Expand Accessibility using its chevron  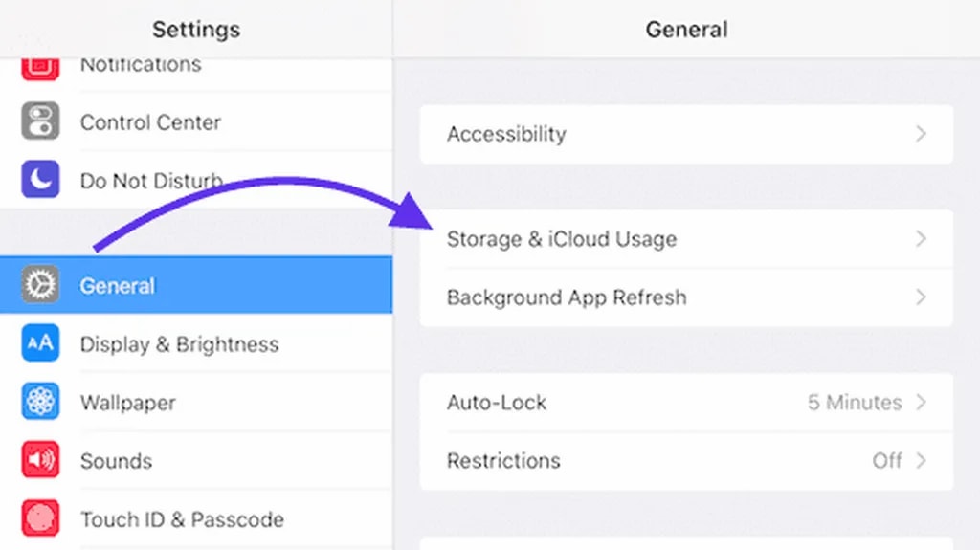click(921, 134)
